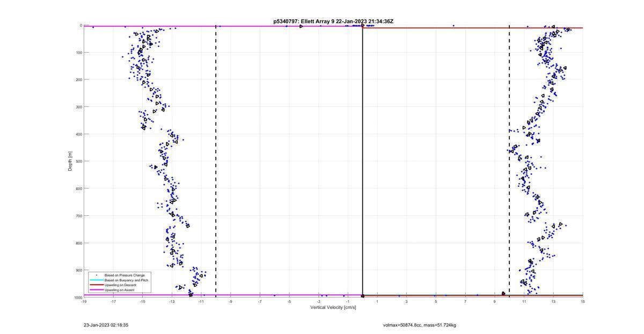Image resolution: width=644 pixels, height=334 pixels.
Task: Click legend entry 'Upwelling on Ascent'
Action: click(x=120, y=289)
